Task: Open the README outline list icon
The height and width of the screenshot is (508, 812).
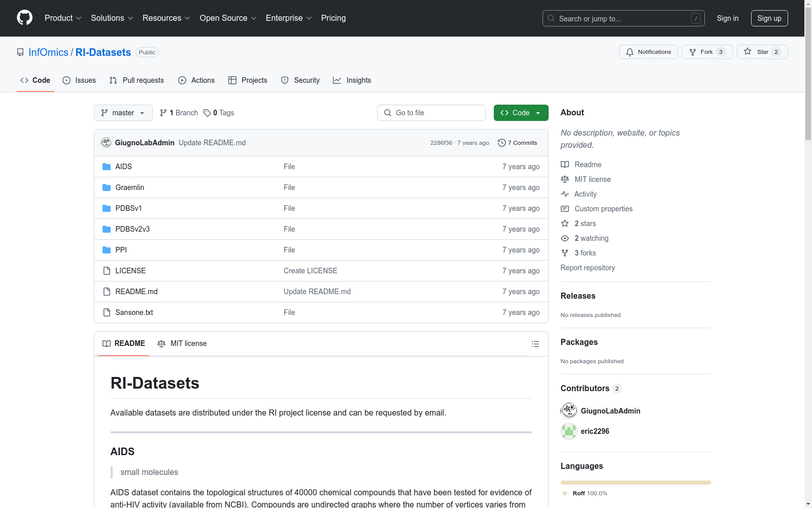Action: point(535,344)
